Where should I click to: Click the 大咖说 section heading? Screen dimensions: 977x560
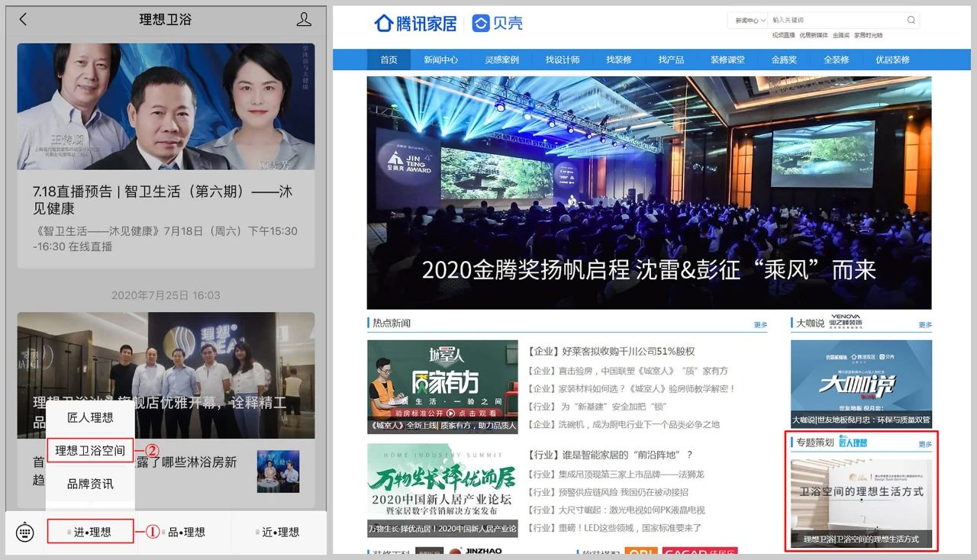tap(810, 323)
